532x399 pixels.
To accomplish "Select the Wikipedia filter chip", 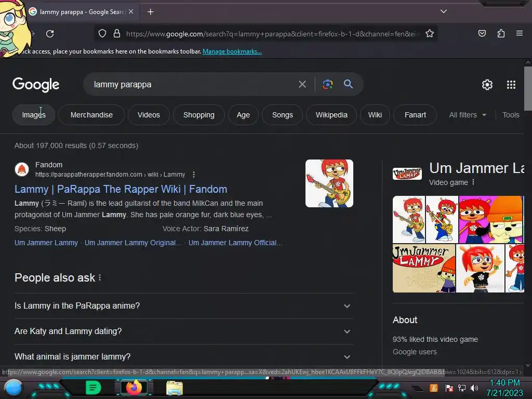I will coord(331,115).
